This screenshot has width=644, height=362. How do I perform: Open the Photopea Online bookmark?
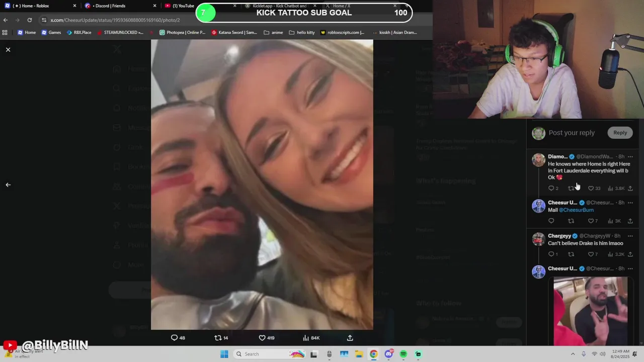point(182,32)
